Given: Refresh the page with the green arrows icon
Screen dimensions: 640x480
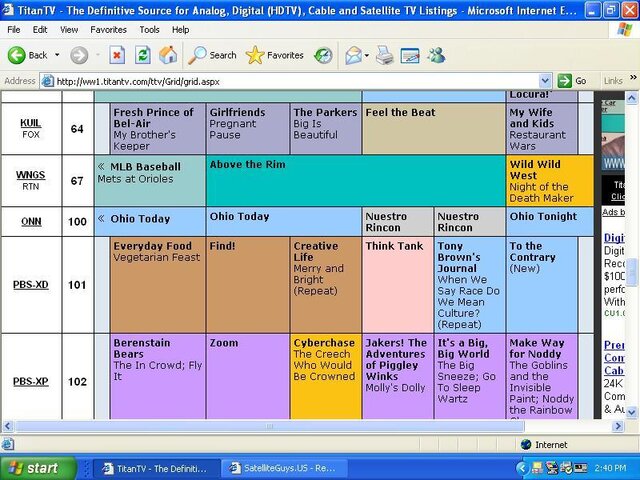Looking at the screenshot, I should click(x=143, y=55).
